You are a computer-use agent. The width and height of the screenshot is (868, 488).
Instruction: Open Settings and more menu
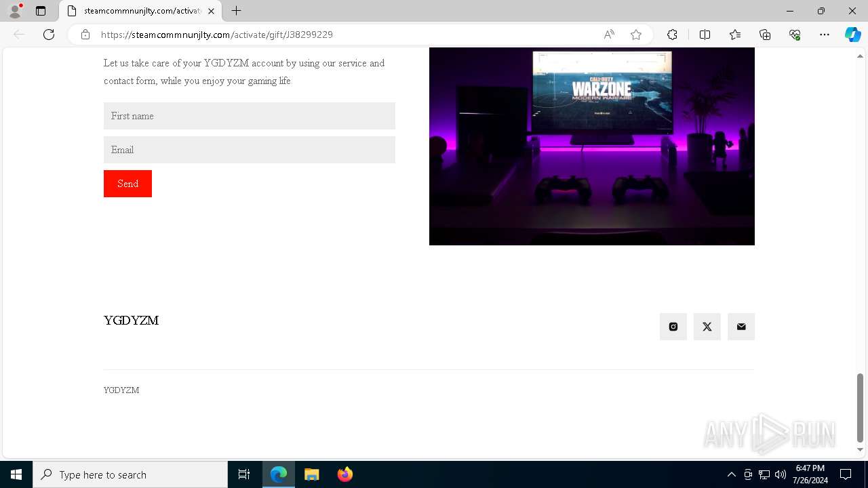825,35
